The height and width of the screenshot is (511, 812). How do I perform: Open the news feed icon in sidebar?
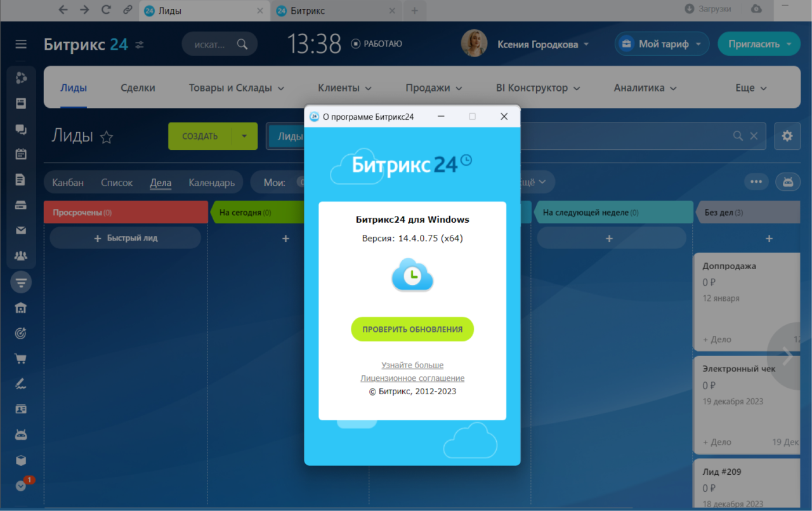click(x=21, y=103)
